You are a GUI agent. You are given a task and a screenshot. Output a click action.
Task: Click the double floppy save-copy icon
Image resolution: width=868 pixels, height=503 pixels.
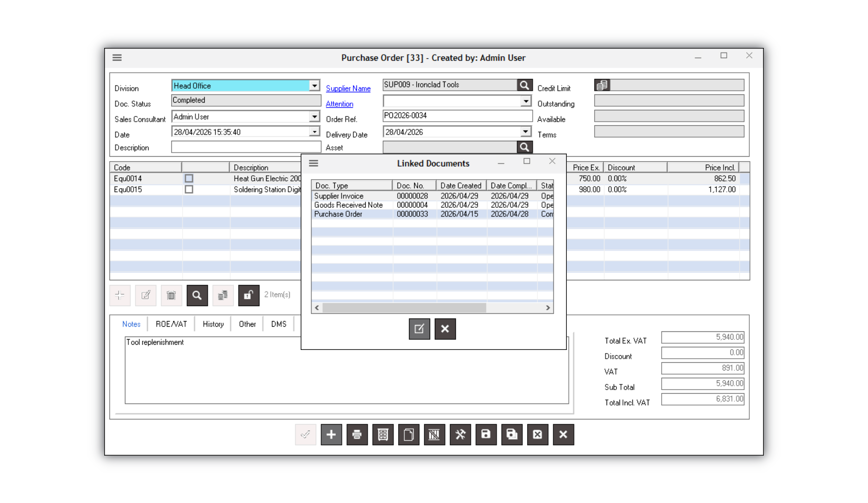[x=512, y=434]
